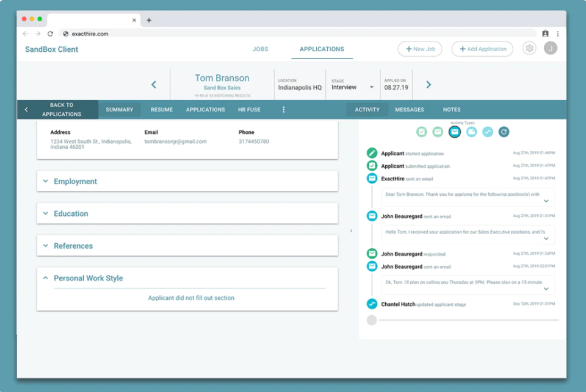Screen dimensions: 586x392
Task: Click the email tombransonjr@gmail.com
Action: coord(176,141)
